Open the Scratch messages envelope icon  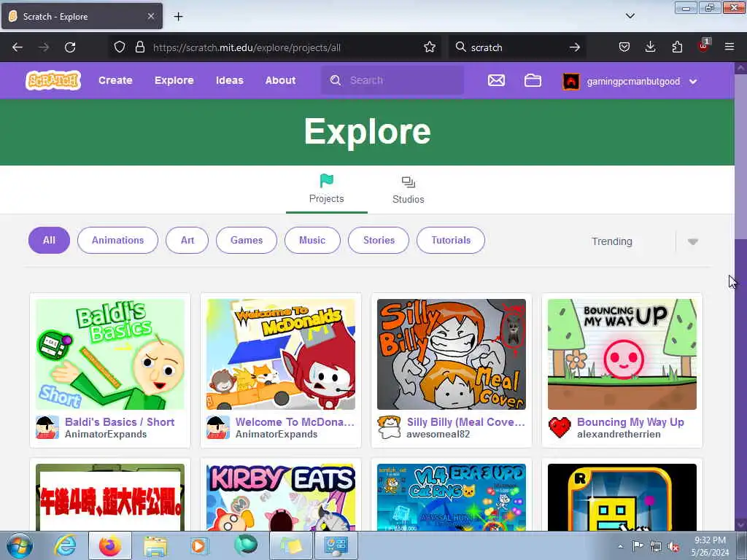point(496,80)
